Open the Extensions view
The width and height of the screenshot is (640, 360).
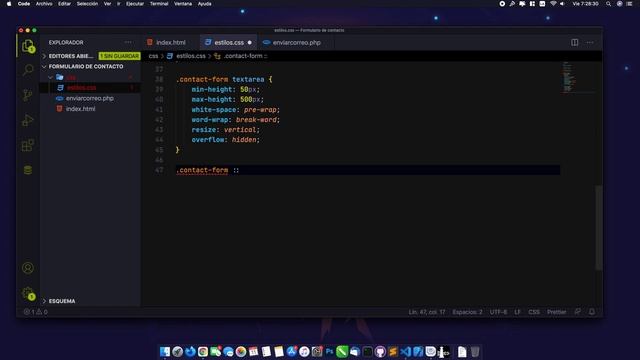[x=28, y=145]
